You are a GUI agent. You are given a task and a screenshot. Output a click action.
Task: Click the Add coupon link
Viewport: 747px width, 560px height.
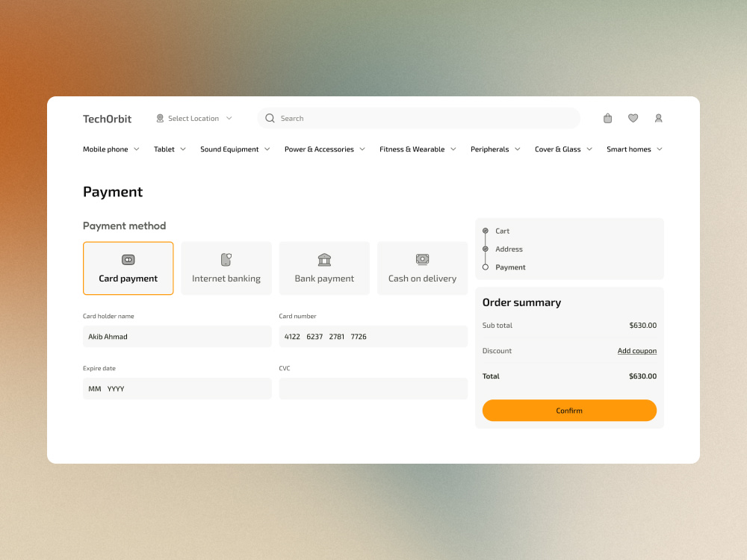pyautogui.click(x=637, y=350)
